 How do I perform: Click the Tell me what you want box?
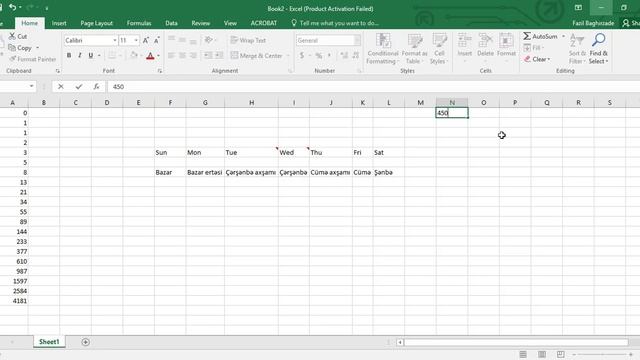[x=335, y=23]
